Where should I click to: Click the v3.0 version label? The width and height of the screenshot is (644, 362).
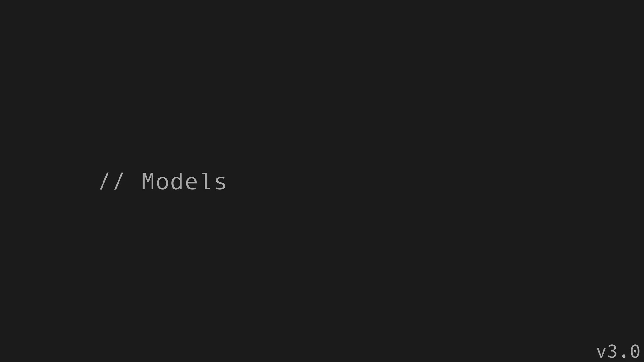point(618,351)
